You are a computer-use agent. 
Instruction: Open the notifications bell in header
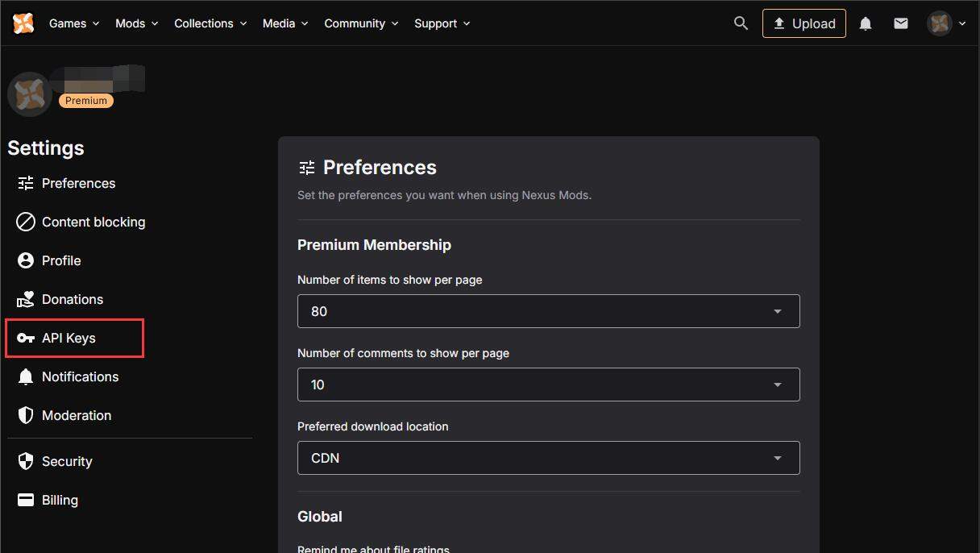point(865,24)
